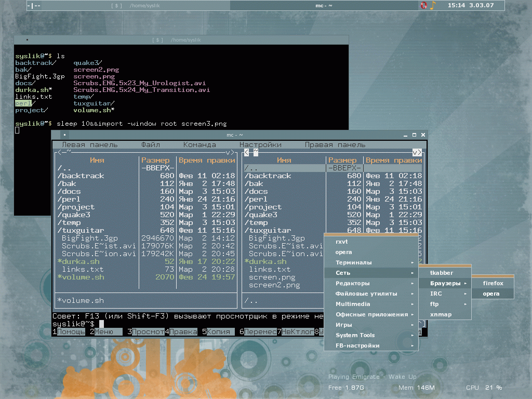
Task: Click the 4 Правка function key button
Action: pyautogui.click(x=181, y=332)
